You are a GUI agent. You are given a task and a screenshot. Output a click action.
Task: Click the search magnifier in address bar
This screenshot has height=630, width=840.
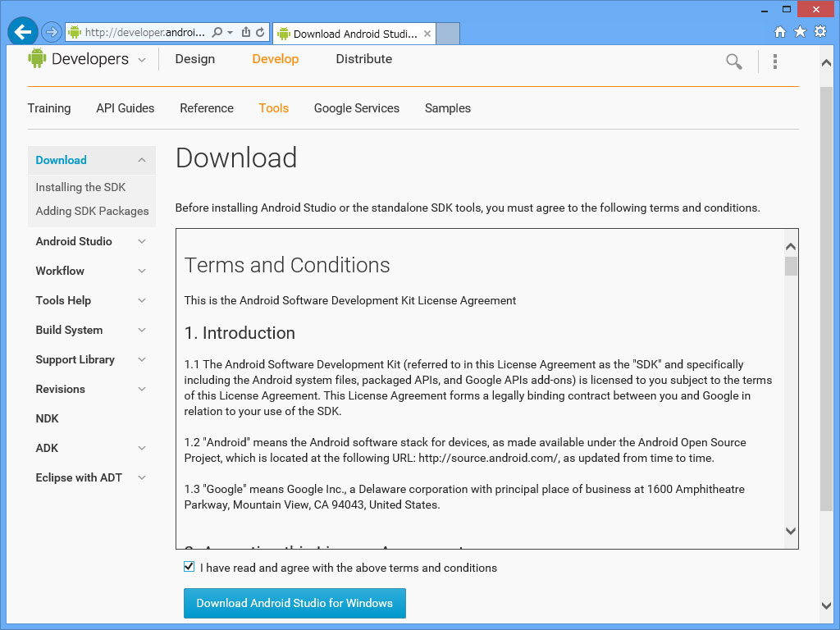pyautogui.click(x=217, y=32)
